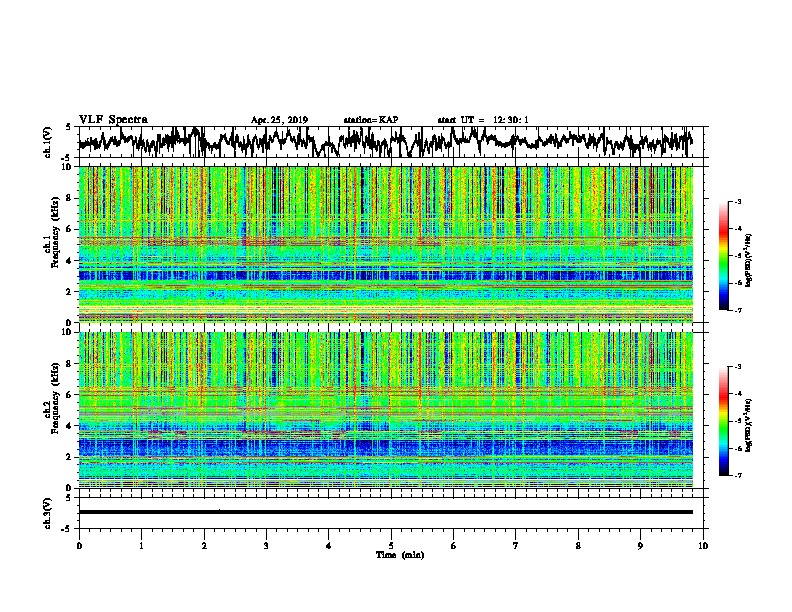The height and width of the screenshot is (612, 792).
Task: Click the log(PSD) label beside the ch.2 color bar
Action: [x=749, y=425]
